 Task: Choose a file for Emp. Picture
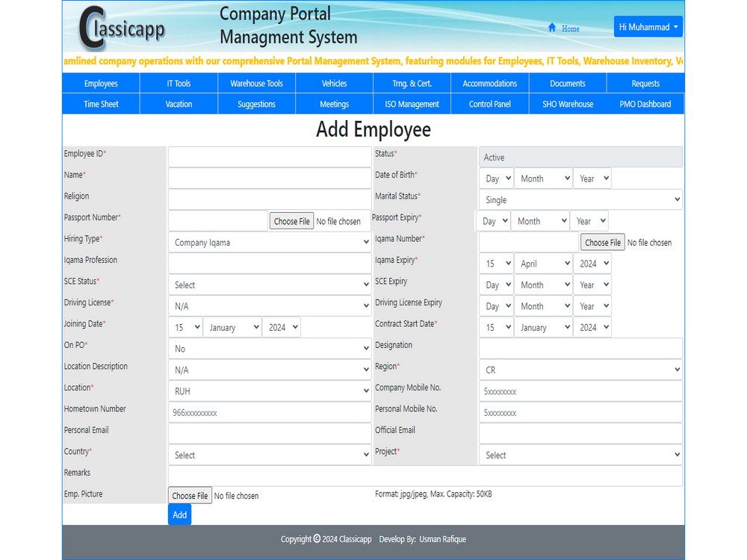pos(190,495)
